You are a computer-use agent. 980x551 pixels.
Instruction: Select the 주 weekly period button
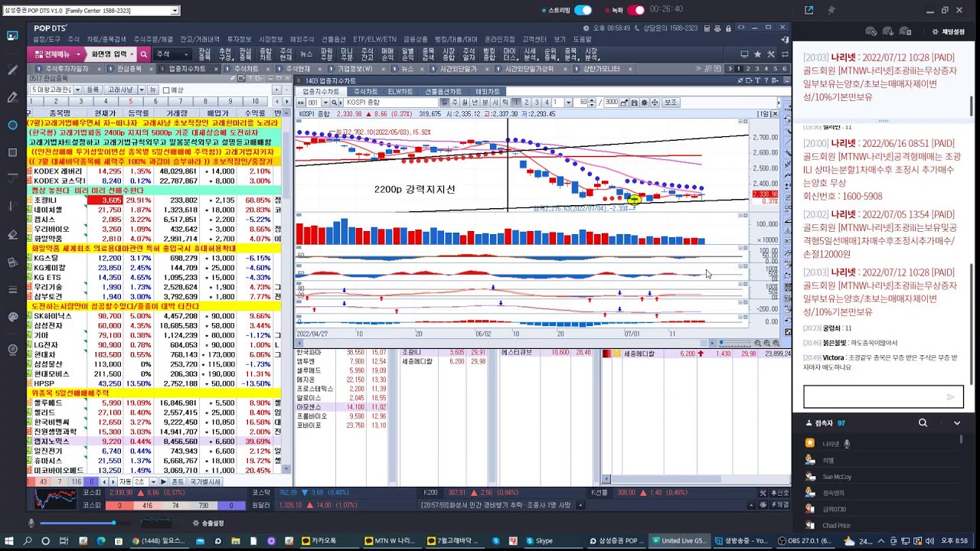point(455,103)
